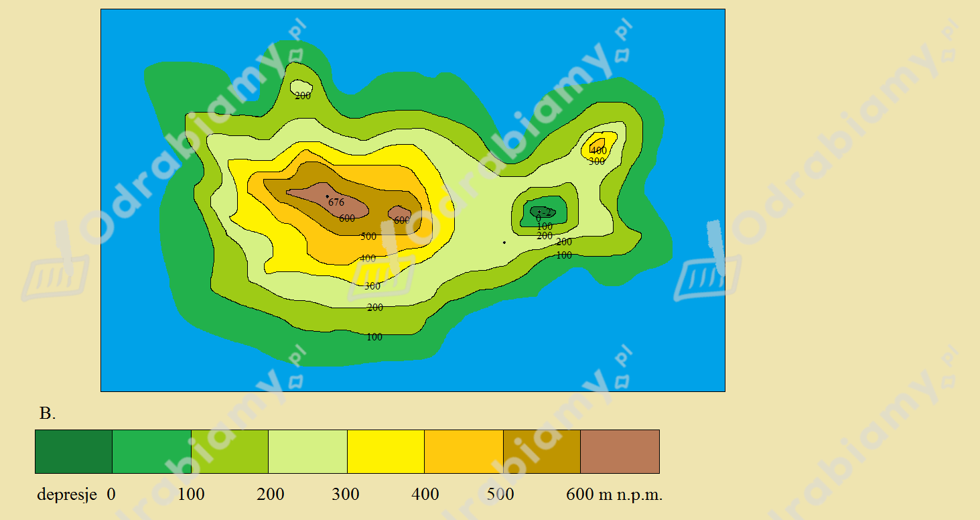Screen dimensions: 980x520
Task: Select the "100" label directly below the depression
Action: coord(545,226)
